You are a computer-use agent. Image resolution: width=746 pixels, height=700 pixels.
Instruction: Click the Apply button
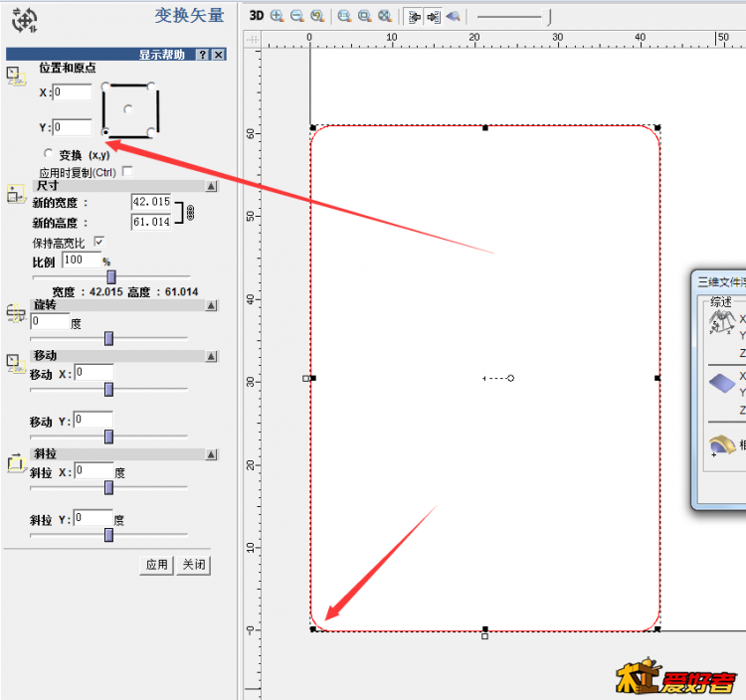click(x=156, y=565)
